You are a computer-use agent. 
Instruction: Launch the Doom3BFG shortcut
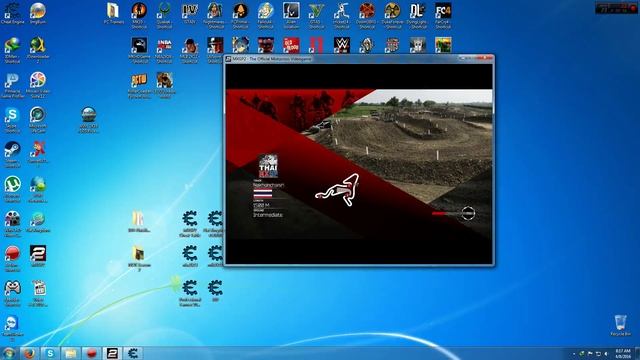click(x=367, y=16)
